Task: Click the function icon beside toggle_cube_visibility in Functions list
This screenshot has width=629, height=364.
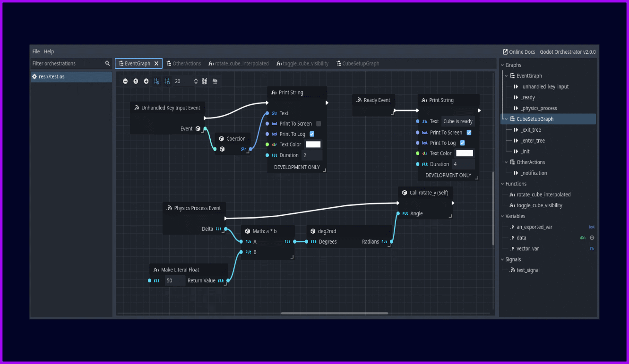Action: click(x=512, y=205)
